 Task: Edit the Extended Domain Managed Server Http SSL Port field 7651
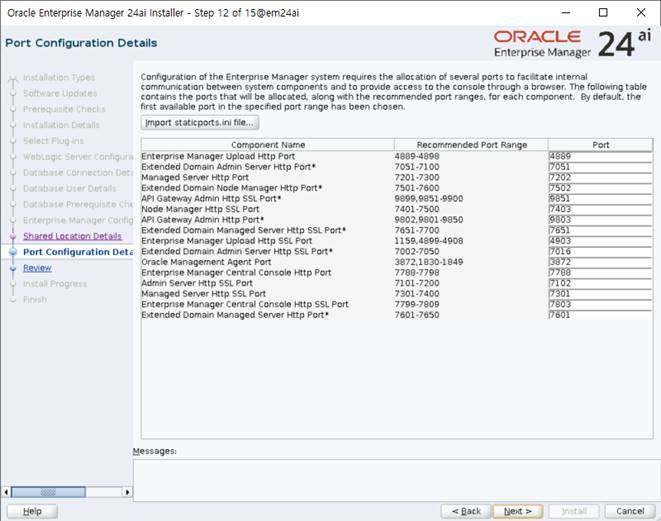tap(600, 230)
